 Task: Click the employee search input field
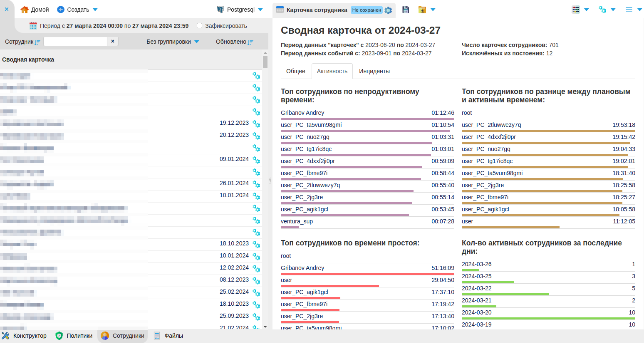click(75, 41)
